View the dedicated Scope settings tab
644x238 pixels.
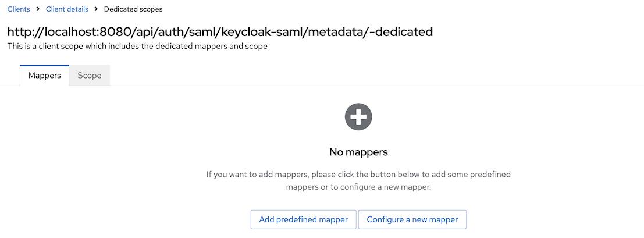pos(90,76)
